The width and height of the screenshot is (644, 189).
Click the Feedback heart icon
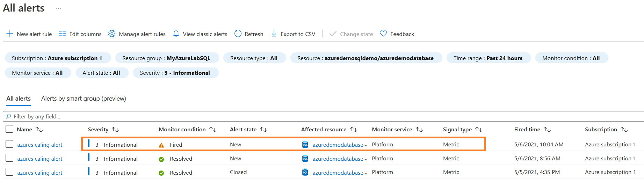(x=383, y=34)
